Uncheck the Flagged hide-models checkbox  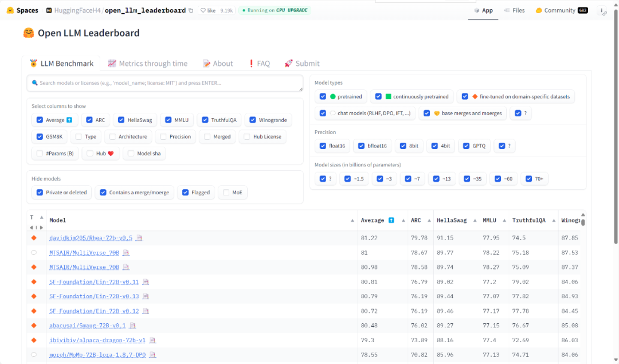[x=185, y=193]
